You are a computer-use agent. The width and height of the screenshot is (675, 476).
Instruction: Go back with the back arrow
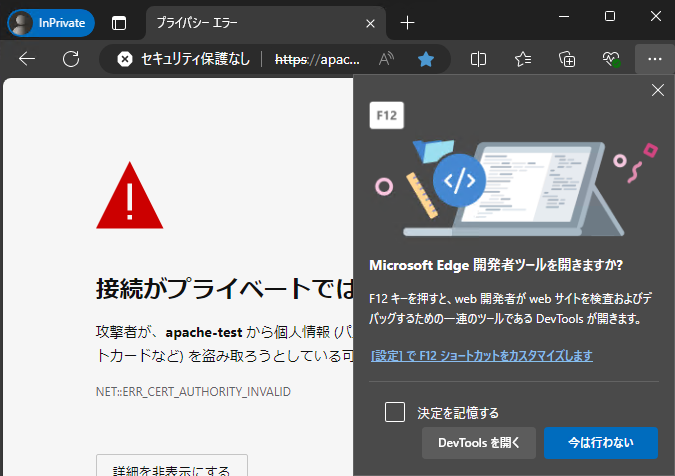(27, 59)
